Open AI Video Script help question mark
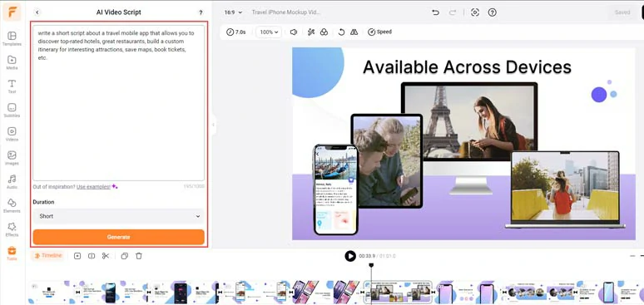The width and height of the screenshot is (644, 305). pos(201,12)
